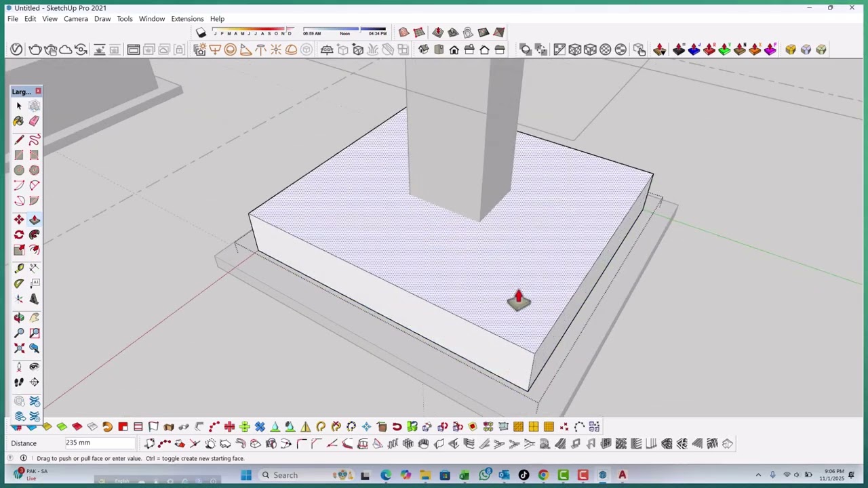Select the Make Component tool
Image resolution: width=868 pixels, height=488 pixels.
[34, 106]
